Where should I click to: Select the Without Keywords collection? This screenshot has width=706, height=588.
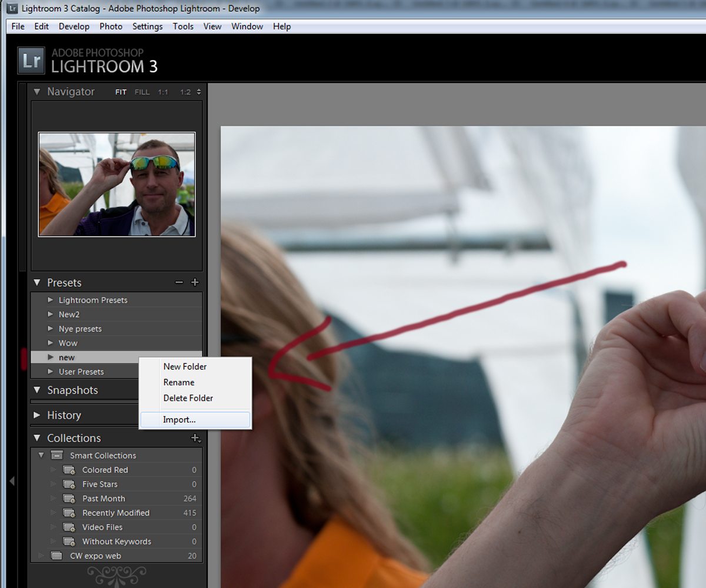click(116, 542)
